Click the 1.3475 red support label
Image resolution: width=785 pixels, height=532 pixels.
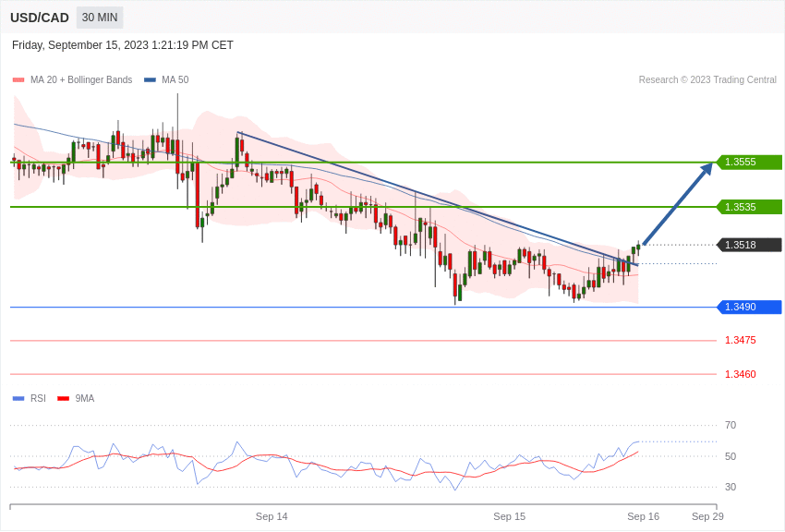click(x=741, y=340)
